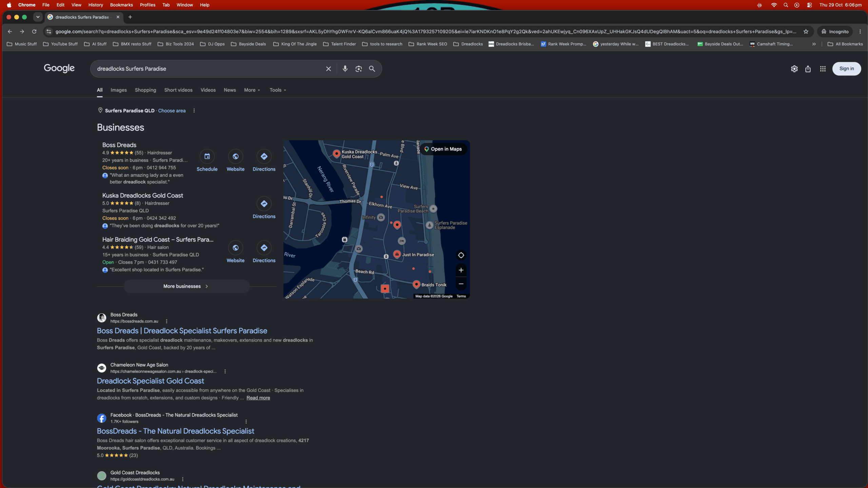Open the BEST Dreadlocks bookmark
868x488 pixels.
pyautogui.click(x=667, y=44)
